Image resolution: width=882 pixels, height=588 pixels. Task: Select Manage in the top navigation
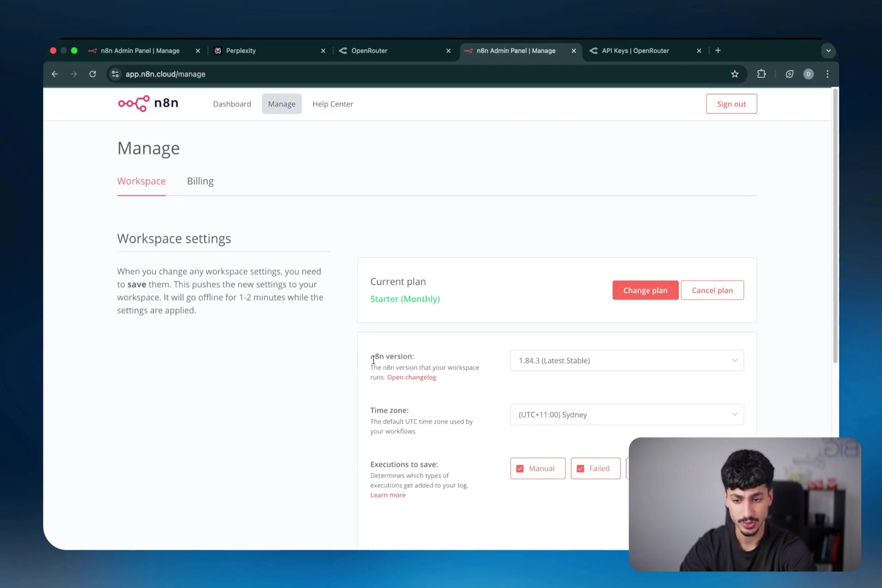point(281,104)
